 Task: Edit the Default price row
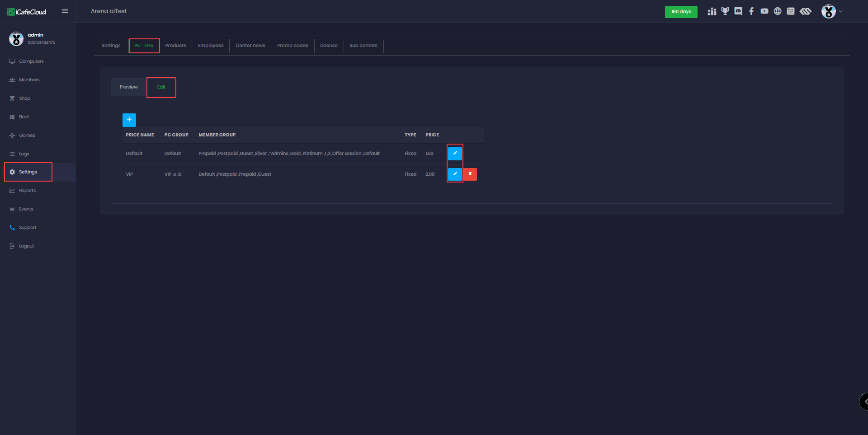point(455,154)
